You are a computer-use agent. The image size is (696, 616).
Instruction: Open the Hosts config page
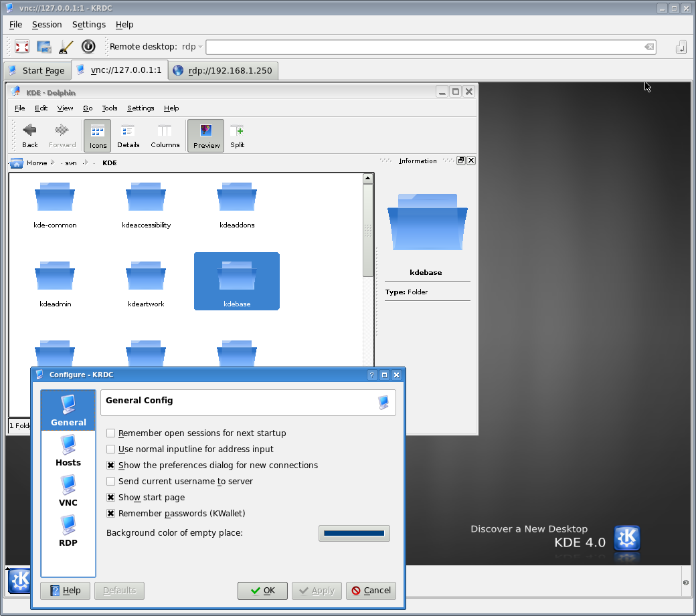68,451
